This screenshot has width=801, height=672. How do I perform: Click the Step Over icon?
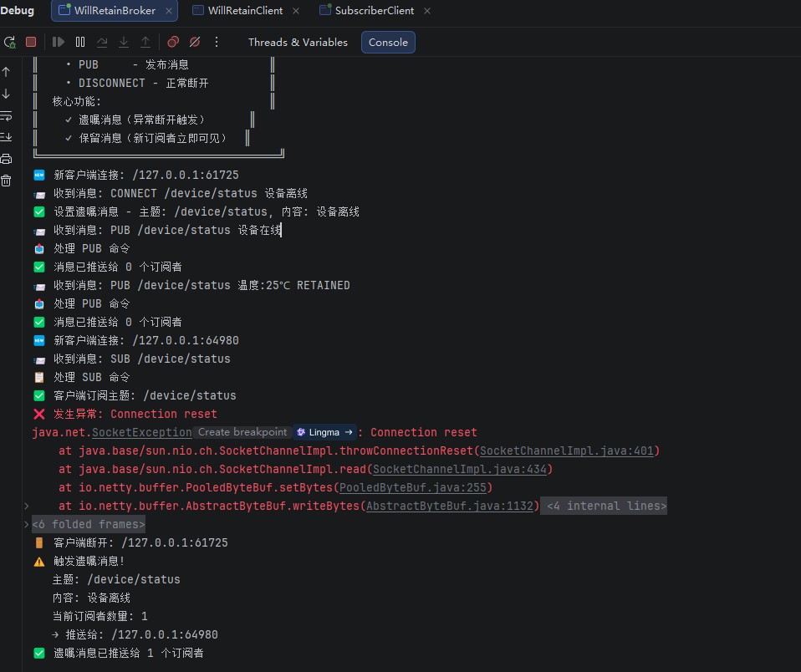(x=102, y=42)
